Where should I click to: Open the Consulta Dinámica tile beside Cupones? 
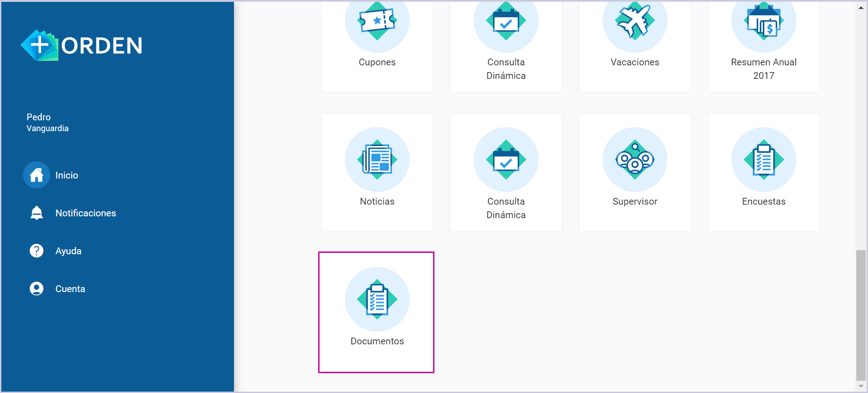point(506,45)
